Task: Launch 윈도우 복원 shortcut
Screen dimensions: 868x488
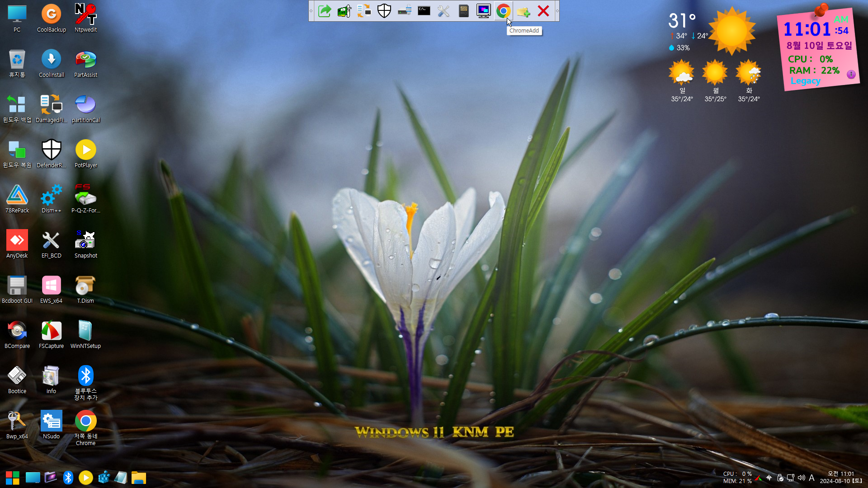Action: 17,154
